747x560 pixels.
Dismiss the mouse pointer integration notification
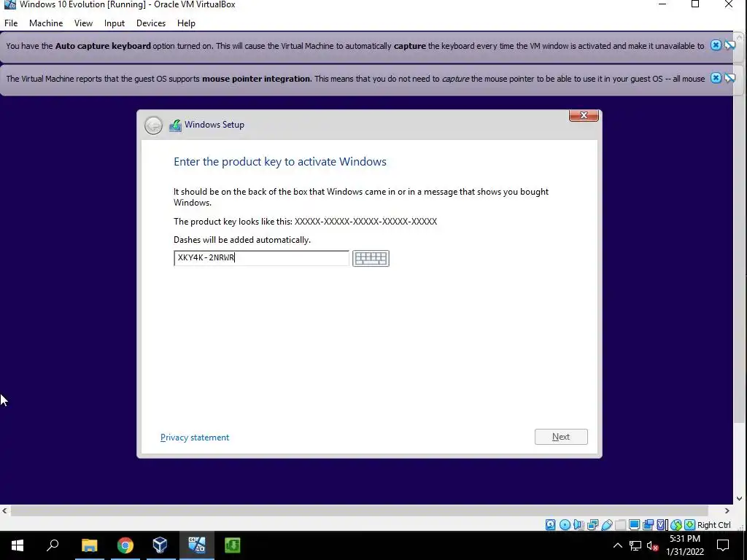pos(716,77)
